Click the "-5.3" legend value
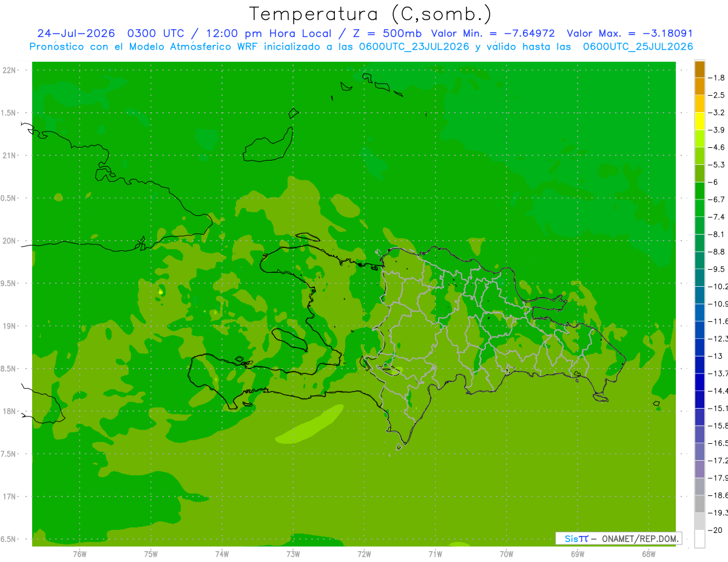 click(x=717, y=164)
